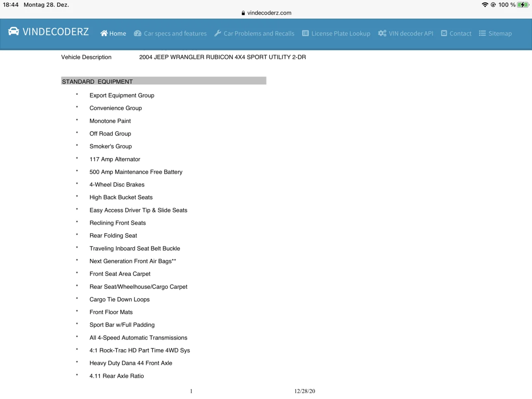Select 4:1 Rock-Trac HD Part Time 4WD Sys
The height and width of the screenshot is (399, 532).
coord(140,350)
